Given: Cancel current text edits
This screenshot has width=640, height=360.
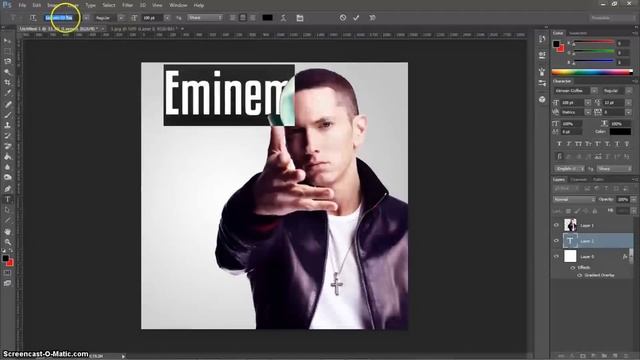Looking at the screenshot, I should pos(343,18).
